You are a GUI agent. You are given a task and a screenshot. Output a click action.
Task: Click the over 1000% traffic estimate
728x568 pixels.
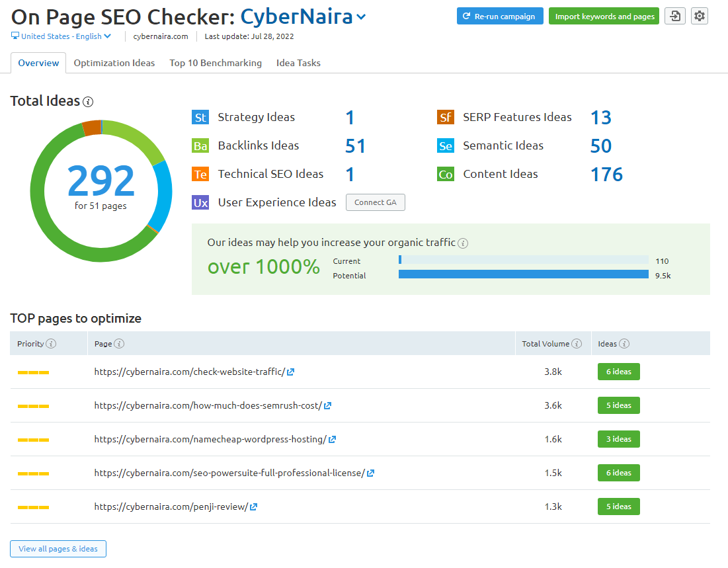[x=263, y=267]
